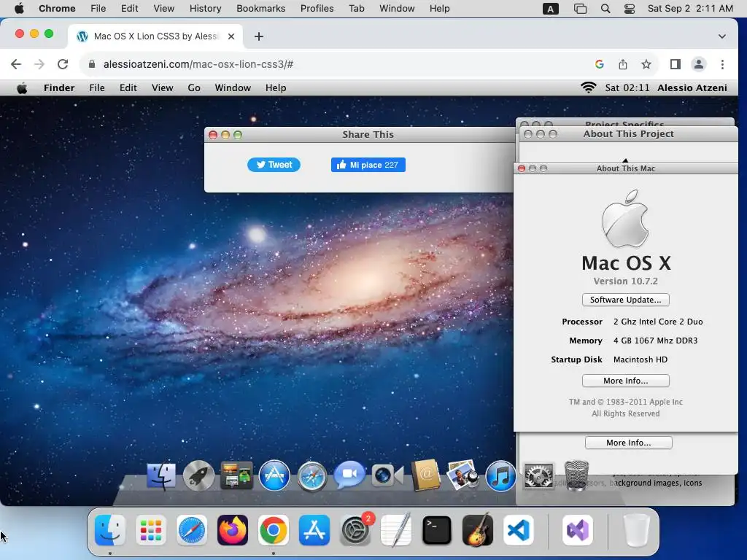Open iPhoto icon in Lion dock
The height and width of the screenshot is (560, 747).
[462, 475]
